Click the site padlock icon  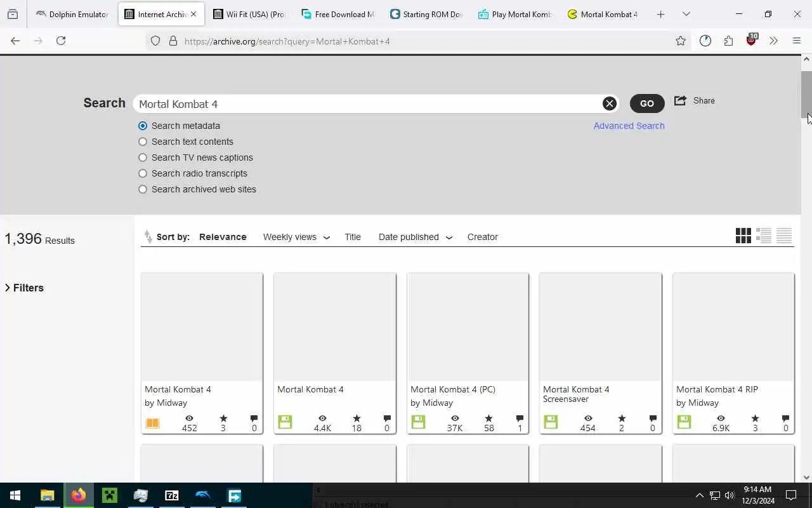click(x=173, y=41)
